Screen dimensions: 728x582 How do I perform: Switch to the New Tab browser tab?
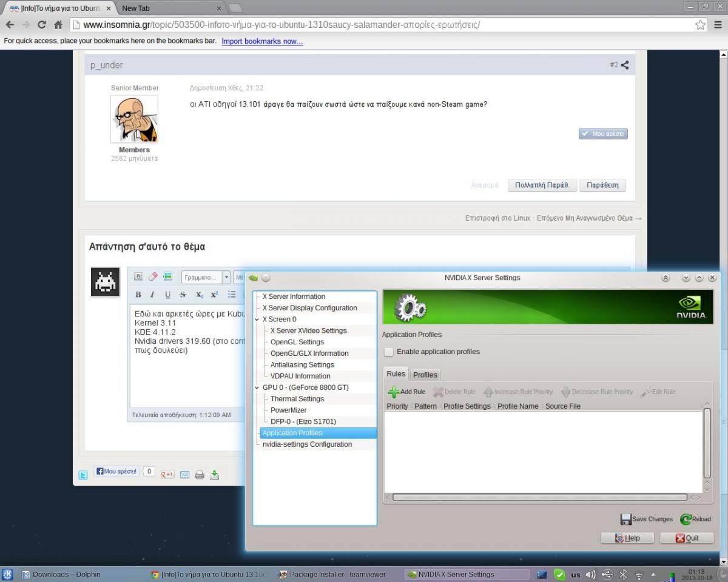point(172,8)
